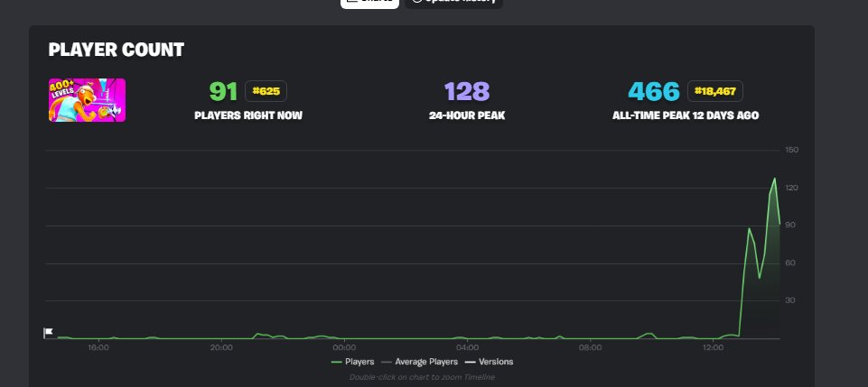
Task: Click the 150 y-axis label
Action: [x=791, y=150]
